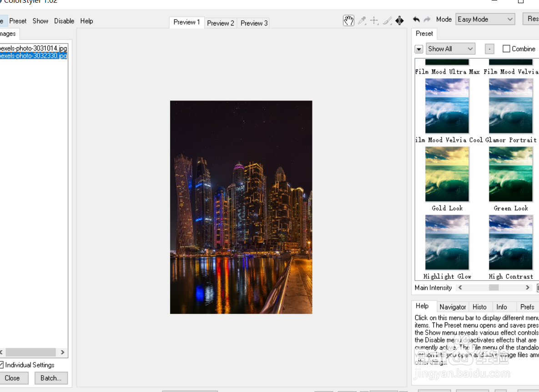Screen dimensions: 539x392
Task: Switch to the Help info tab
Action: point(422,306)
